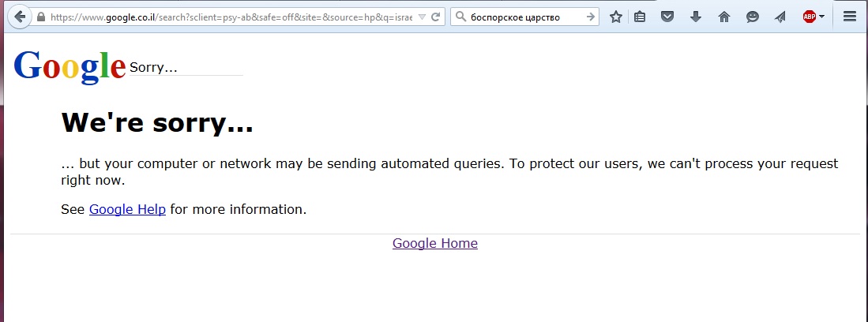Save page to Pocket

667,17
